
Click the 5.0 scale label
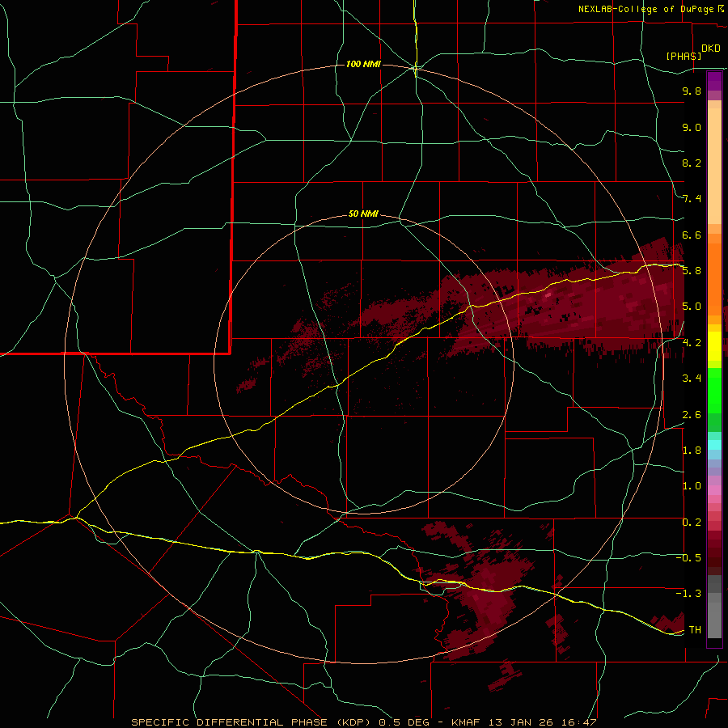coord(692,307)
